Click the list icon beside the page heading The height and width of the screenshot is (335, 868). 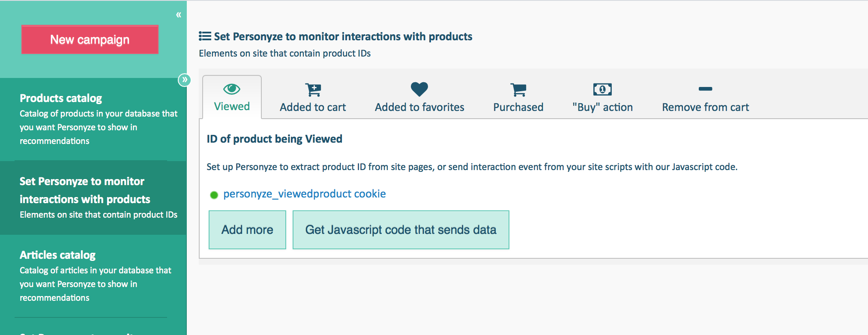pyautogui.click(x=205, y=36)
